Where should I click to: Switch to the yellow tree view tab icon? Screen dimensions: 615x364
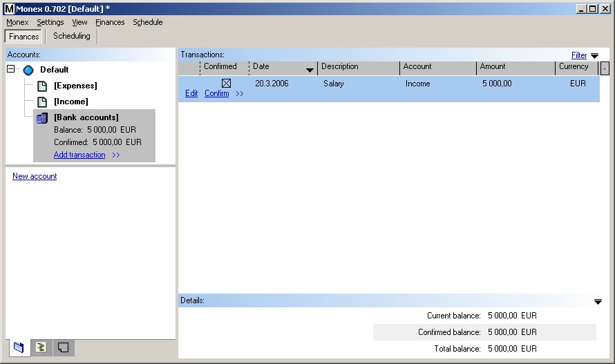[41, 347]
